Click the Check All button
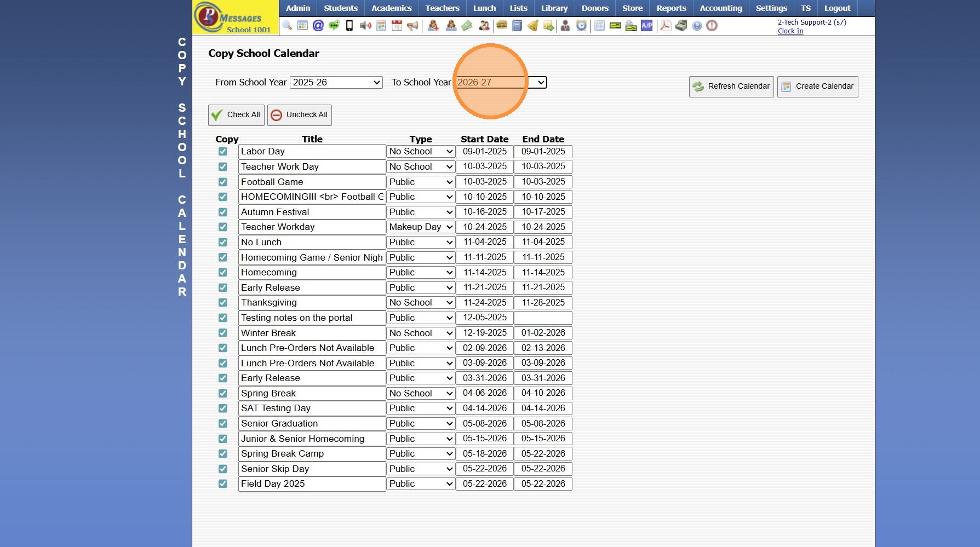Image resolution: width=980 pixels, height=547 pixels. [x=236, y=115]
